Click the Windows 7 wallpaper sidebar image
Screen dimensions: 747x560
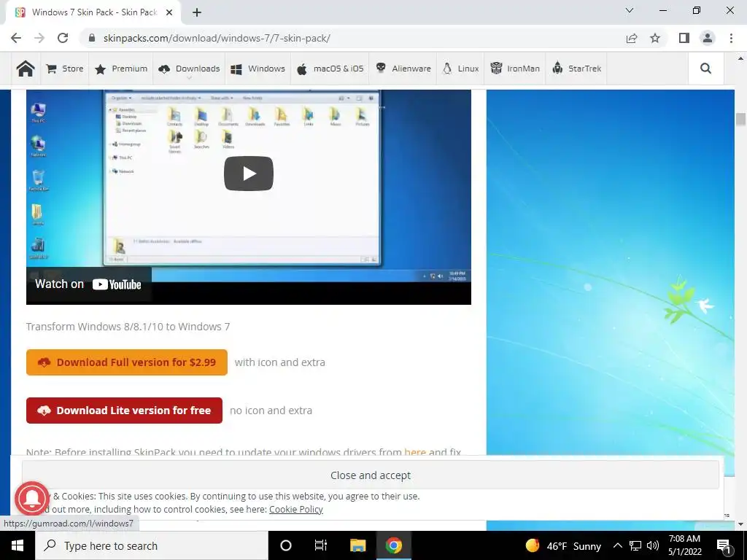pyautogui.click(x=611, y=283)
